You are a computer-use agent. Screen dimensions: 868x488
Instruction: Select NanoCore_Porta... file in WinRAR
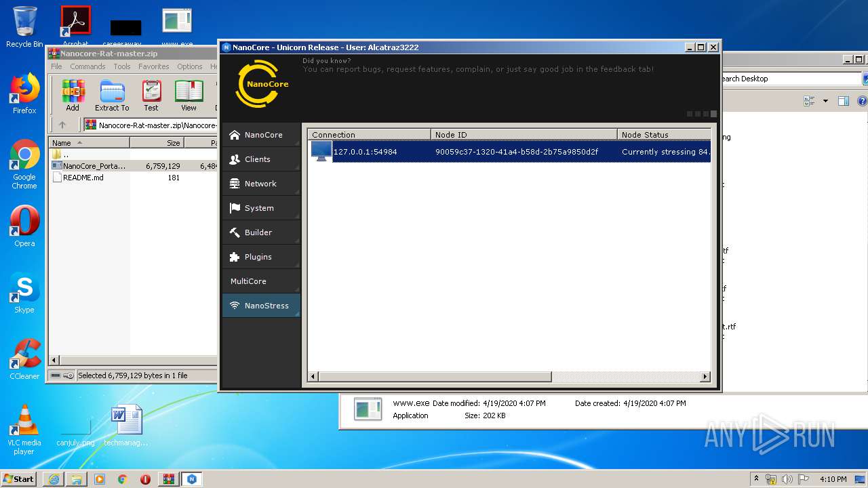click(x=89, y=165)
